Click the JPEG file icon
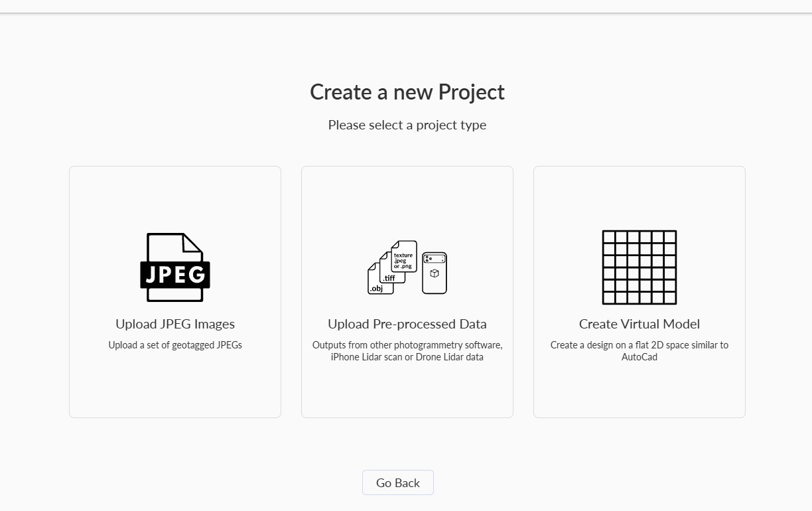 coord(175,267)
